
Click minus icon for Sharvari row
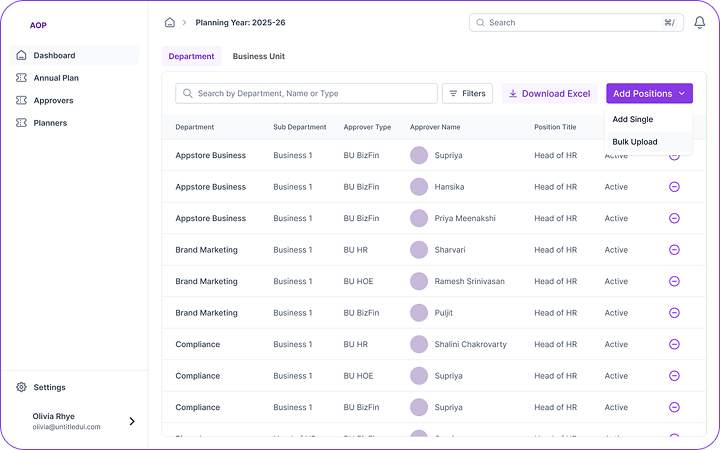(x=674, y=250)
